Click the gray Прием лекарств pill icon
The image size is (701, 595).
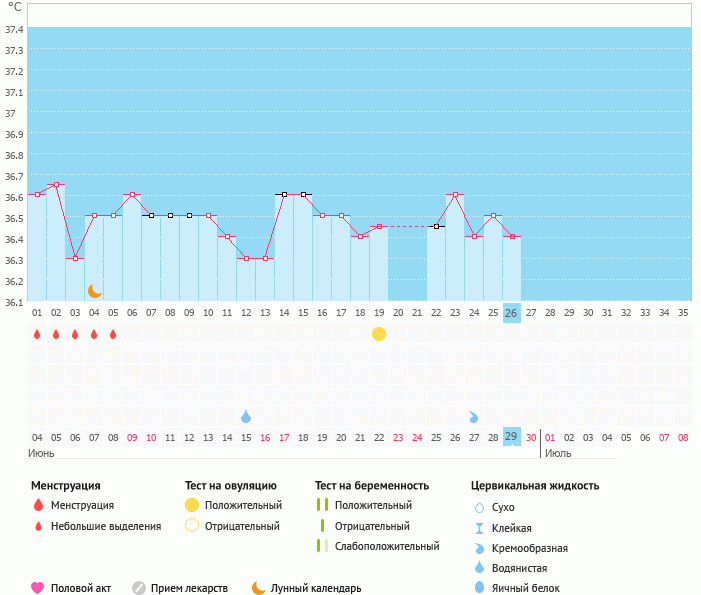coord(139,588)
